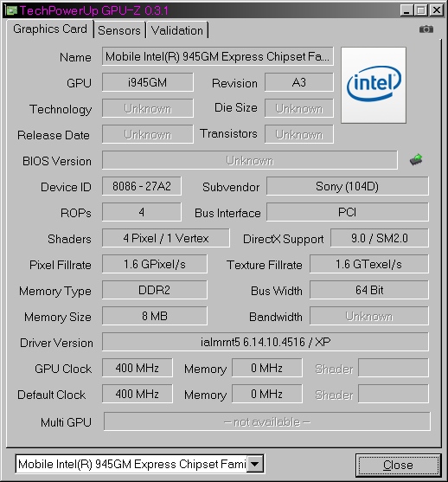Click the GPU-Z title bar app icon

coord(12,10)
